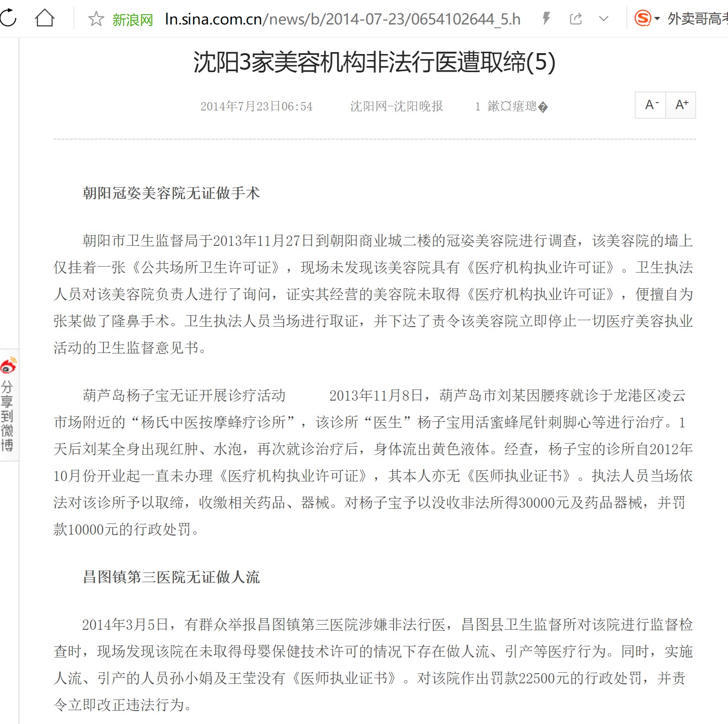The width and height of the screenshot is (728, 724).
Task: Reload the page with the refresh icon
Action: pos(8,18)
